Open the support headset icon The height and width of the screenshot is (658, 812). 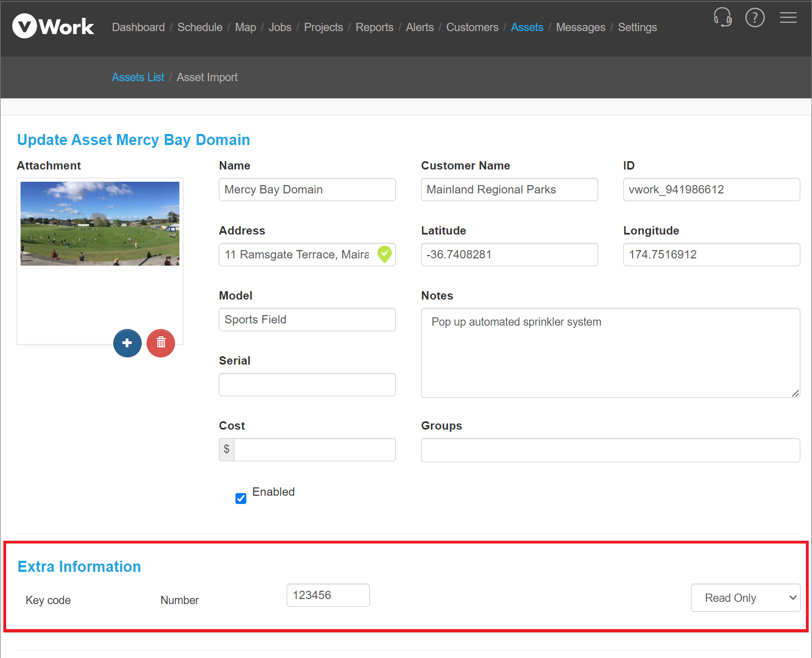[722, 17]
